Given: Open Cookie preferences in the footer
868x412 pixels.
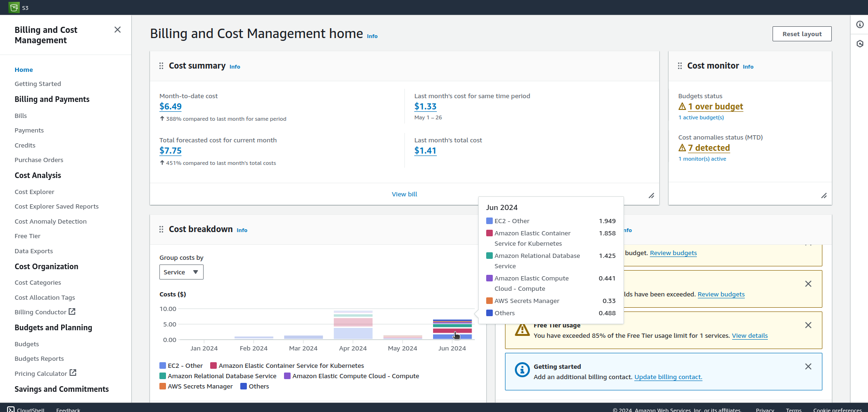Looking at the screenshot, I should [x=837, y=410].
